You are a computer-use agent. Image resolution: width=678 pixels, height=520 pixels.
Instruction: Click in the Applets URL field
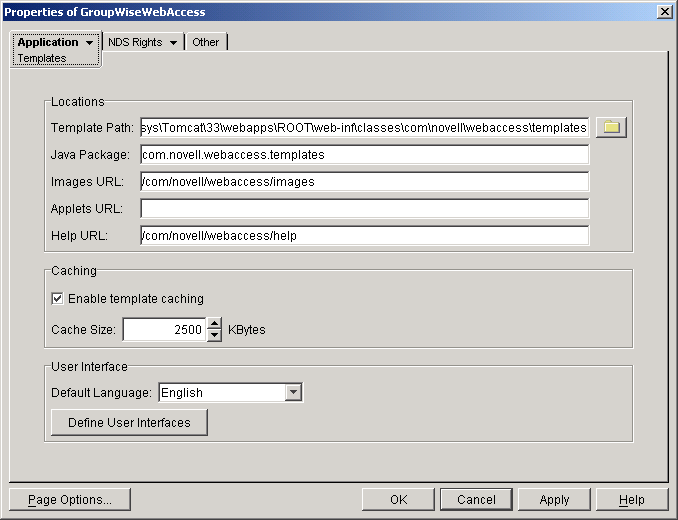(364, 208)
